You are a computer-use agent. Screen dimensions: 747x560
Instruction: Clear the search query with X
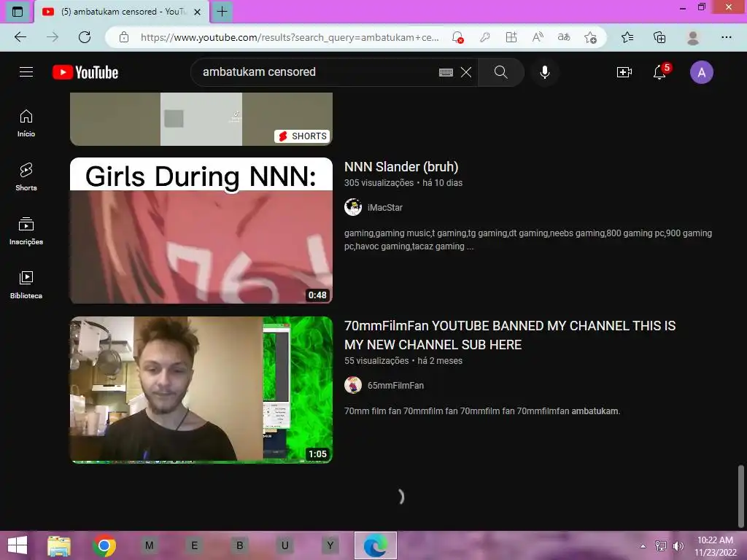tap(466, 72)
